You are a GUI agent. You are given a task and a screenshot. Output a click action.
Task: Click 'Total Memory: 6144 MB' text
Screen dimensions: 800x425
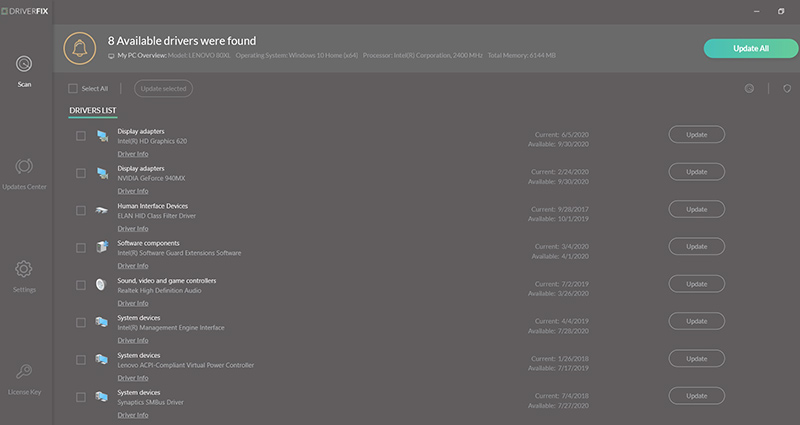pyautogui.click(x=521, y=55)
